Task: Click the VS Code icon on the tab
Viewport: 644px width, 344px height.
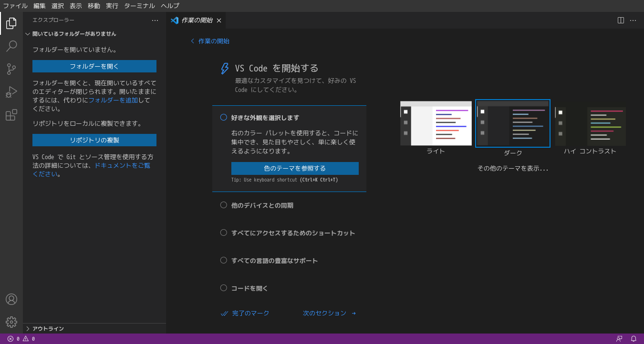Action: (175, 20)
